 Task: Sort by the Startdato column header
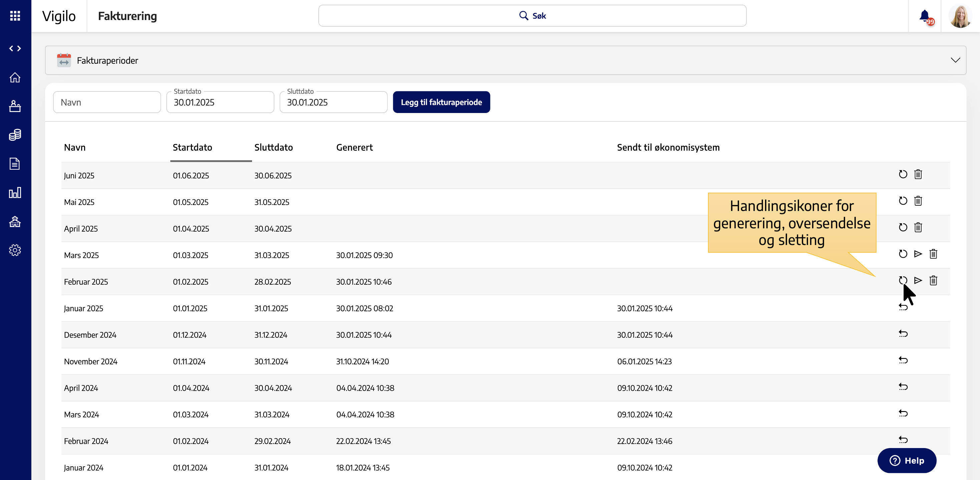193,147
